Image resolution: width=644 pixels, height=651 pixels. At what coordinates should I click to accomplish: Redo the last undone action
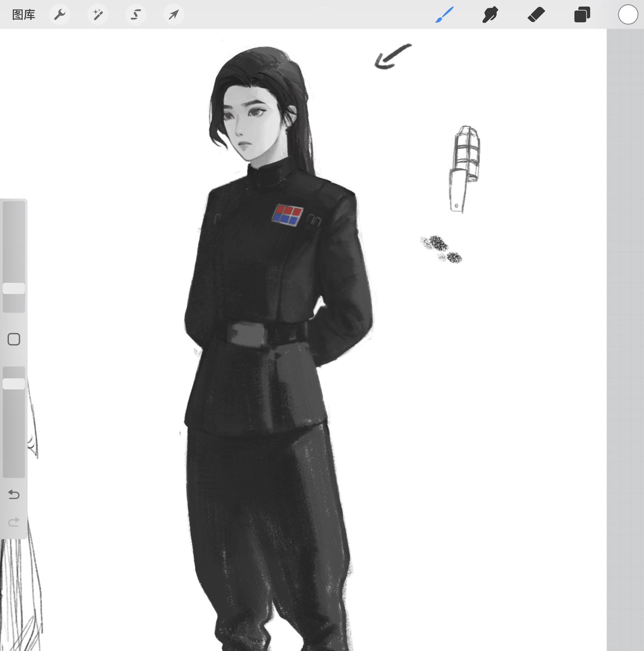tap(14, 522)
